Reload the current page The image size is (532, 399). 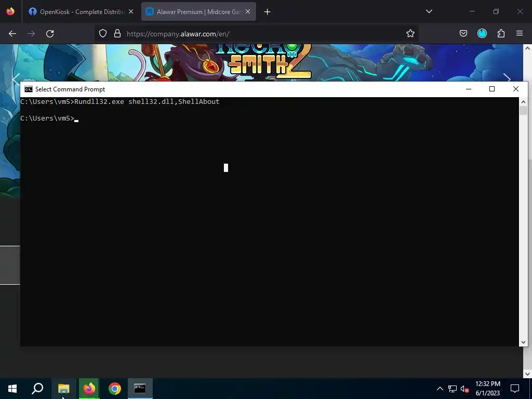coord(50,34)
